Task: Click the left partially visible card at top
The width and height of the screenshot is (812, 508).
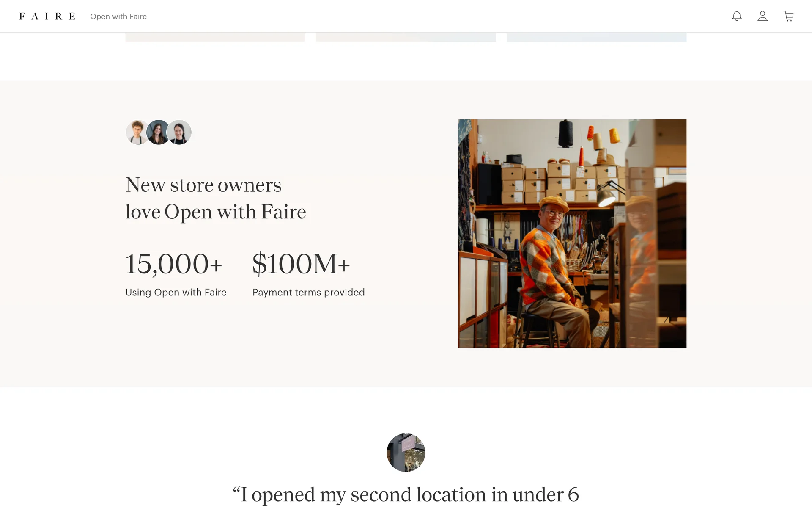Action: [215, 37]
